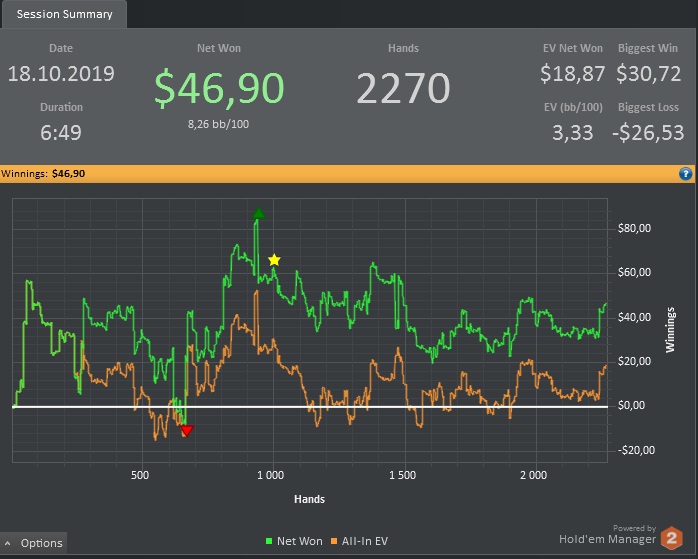Viewport: 698px width, 559px height.
Task: Click the blue help question mark icon
Action: pos(686,174)
